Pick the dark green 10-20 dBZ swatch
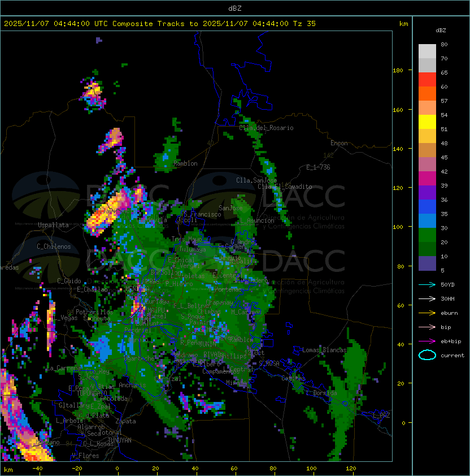 coord(427,249)
